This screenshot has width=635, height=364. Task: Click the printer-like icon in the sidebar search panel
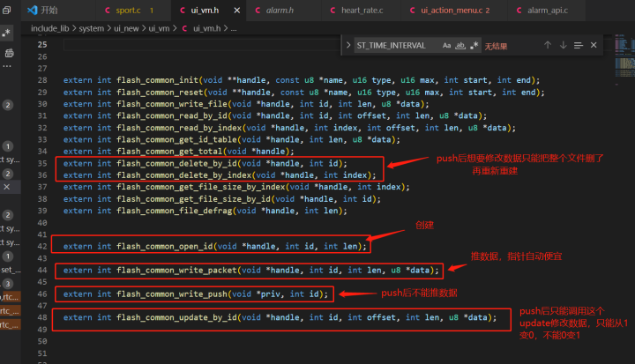[9, 53]
